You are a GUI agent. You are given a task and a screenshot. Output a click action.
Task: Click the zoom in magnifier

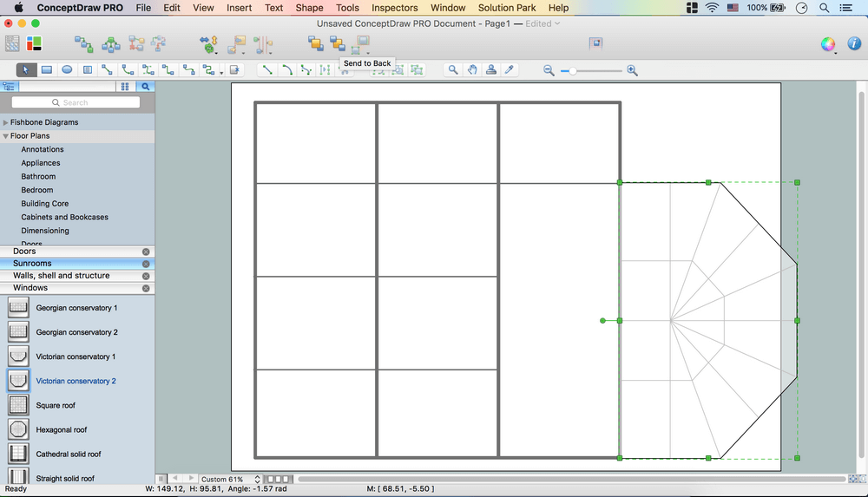click(632, 70)
